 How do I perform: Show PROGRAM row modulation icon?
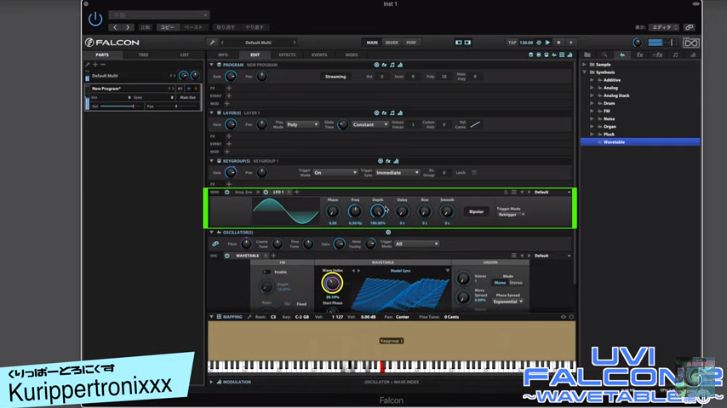pos(400,65)
